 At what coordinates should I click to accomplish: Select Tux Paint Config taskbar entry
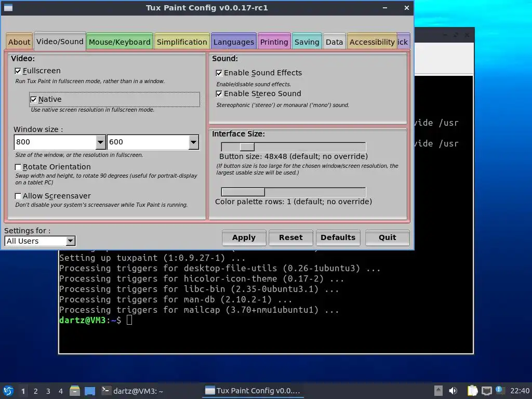(x=253, y=391)
